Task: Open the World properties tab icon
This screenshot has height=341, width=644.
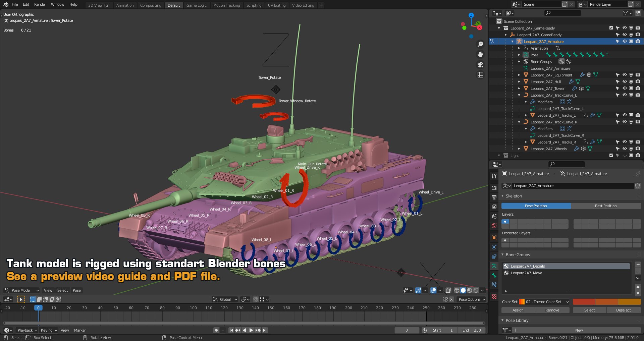Action: [494, 226]
